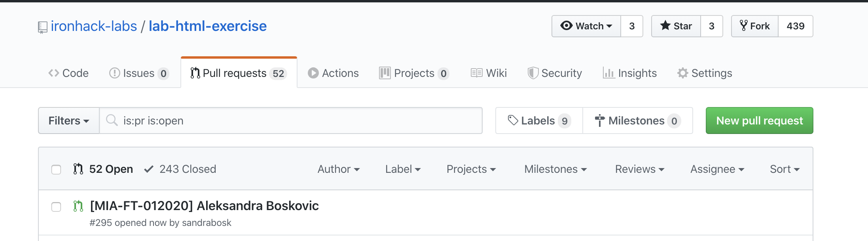Click the Issues exclamation icon
Screen dimensions: 868x241
click(114, 73)
